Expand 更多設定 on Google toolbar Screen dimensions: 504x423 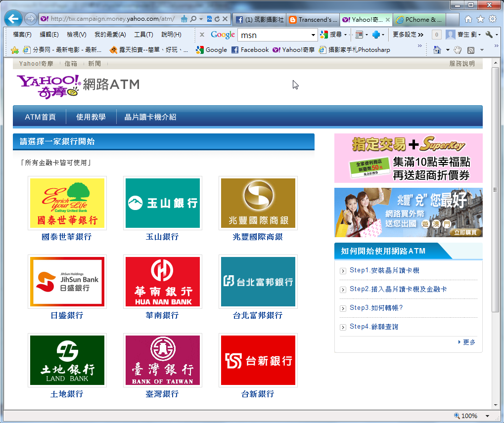click(408, 35)
